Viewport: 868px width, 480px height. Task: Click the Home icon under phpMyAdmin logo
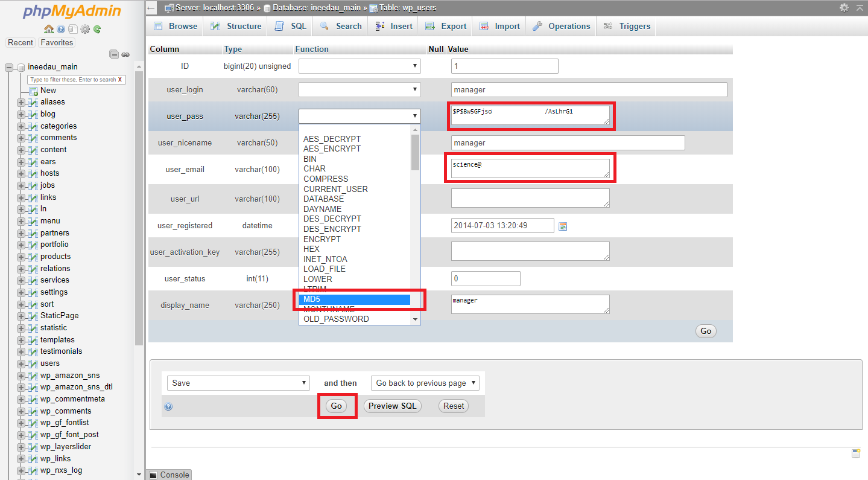click(x=49, y=29)
